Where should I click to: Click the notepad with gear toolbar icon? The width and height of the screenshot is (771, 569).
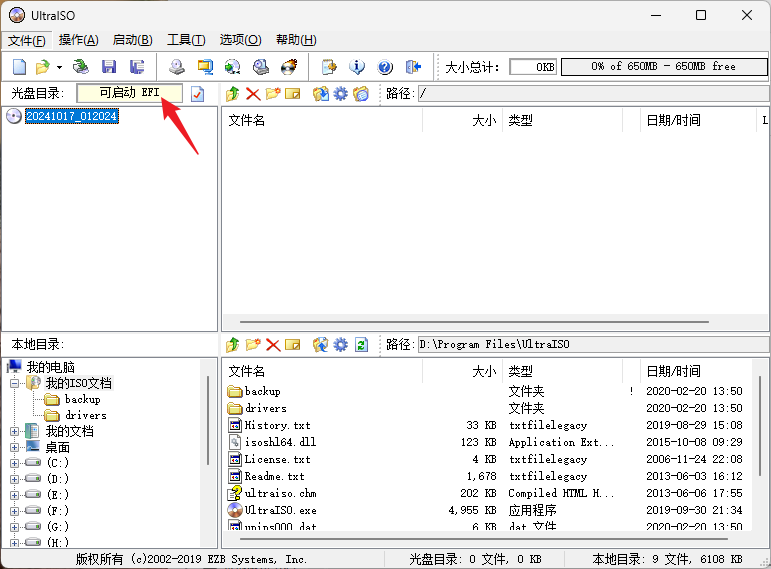329,66
